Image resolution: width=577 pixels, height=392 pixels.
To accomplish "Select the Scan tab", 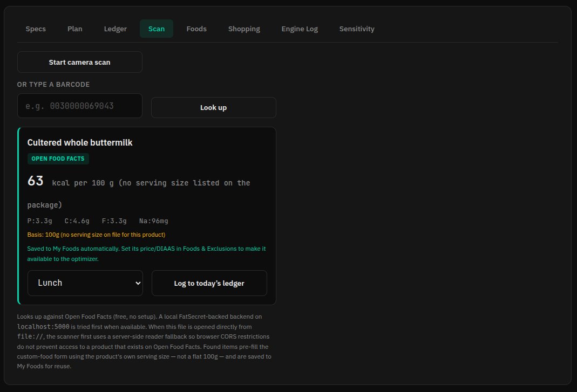I will (x=157, y=29).
